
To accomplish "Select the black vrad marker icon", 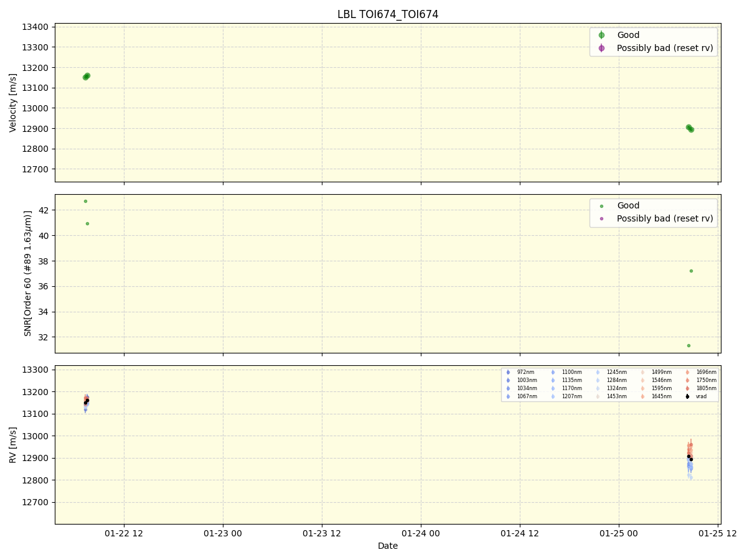I will pos(687,396).
